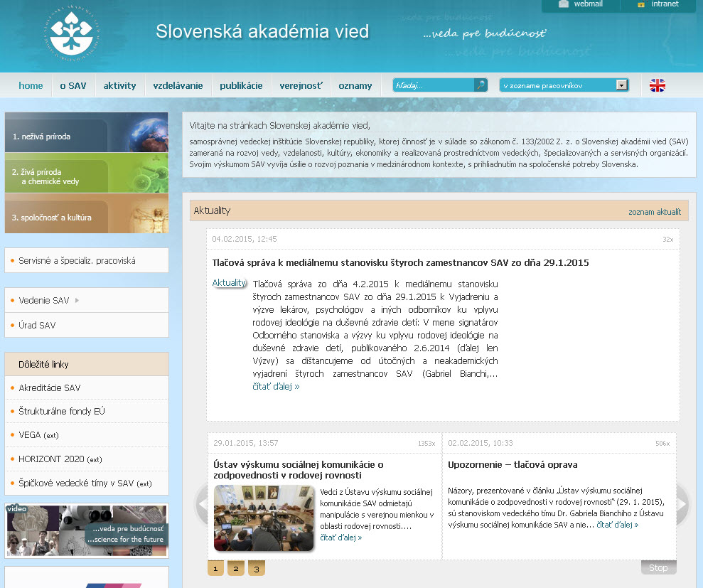Image resolution: width=703 pixels, height=588 pixels.
Task: Open the 'o SAV' menu
Action: pos(73,85)
